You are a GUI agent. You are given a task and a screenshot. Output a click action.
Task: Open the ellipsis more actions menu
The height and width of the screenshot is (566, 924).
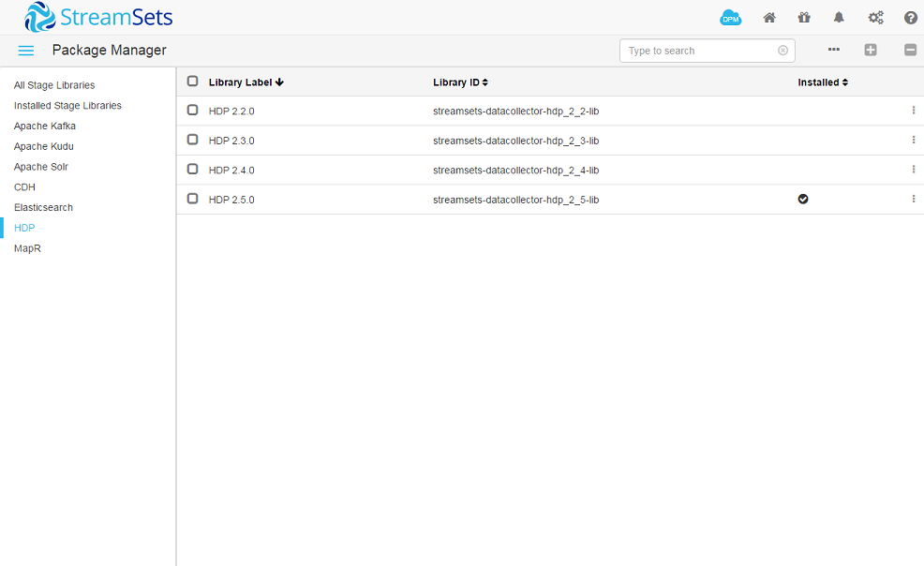[x=833, y=50]
